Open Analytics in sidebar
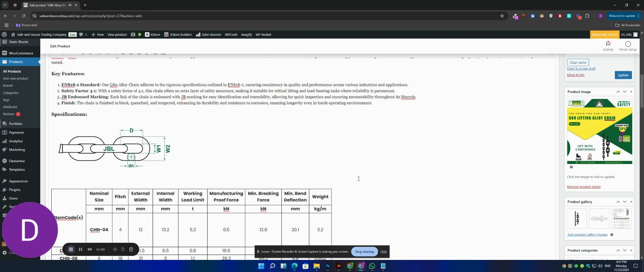Viewport: 644px width, 272px height. [x=20, y=141]
